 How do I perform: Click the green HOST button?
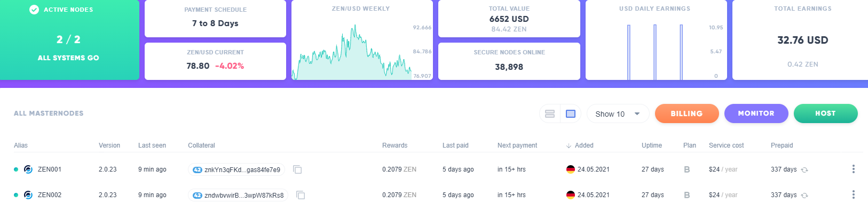click(825, 113)
